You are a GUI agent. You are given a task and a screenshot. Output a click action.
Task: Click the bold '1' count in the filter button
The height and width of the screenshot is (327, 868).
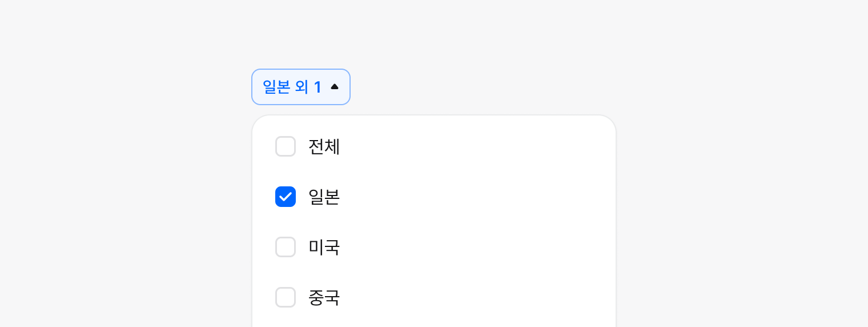pos(318,87)
